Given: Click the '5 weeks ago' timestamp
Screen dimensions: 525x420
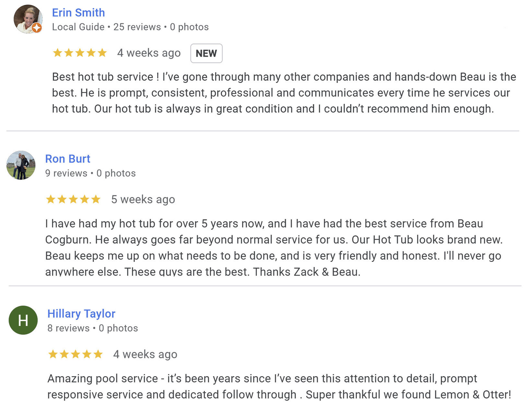Looking at the screenshot, I should [x=143, y=199].
